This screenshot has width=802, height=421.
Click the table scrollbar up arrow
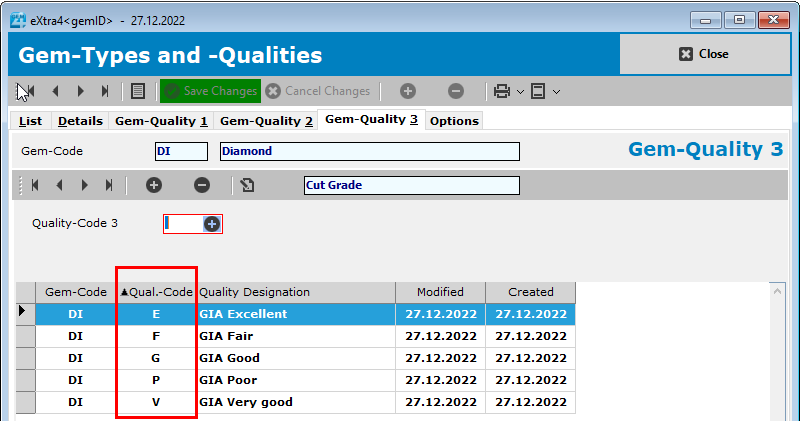tap(777, 292)
